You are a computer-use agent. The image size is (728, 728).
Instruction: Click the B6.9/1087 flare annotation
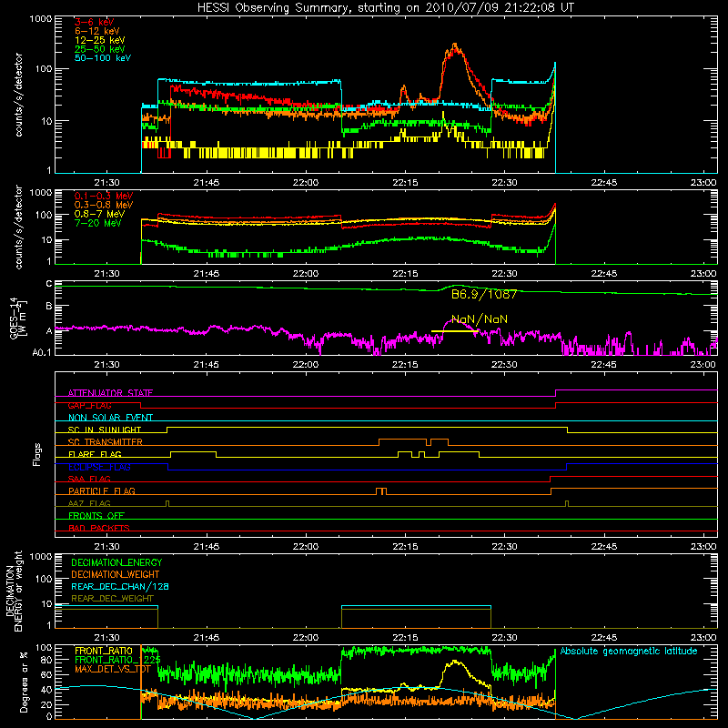click(x=484, y=294)
